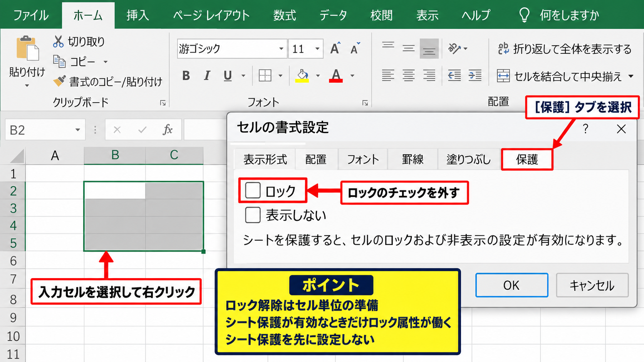
Task: Click the text orientation icon
Action: [454, 48]
